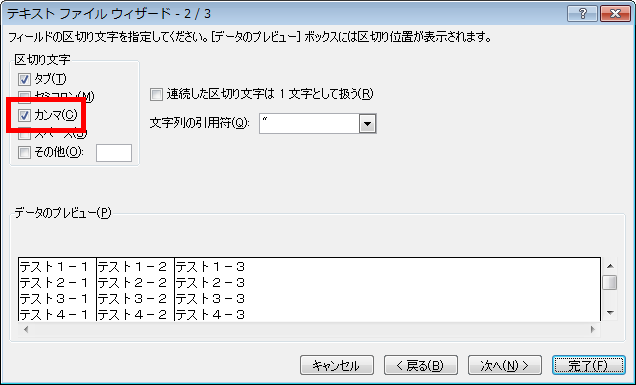Image resolution: width=636 pixels, height=385 pixels.
Task: Click the キャンセル button
Action: coord(337,366)
